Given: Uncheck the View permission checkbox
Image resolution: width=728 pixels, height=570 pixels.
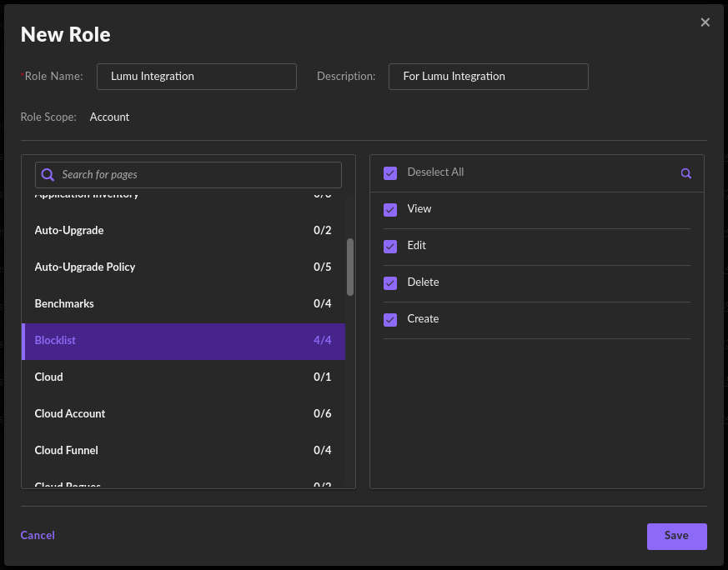Looking at the screenshot, I should [x=390, y=209].
